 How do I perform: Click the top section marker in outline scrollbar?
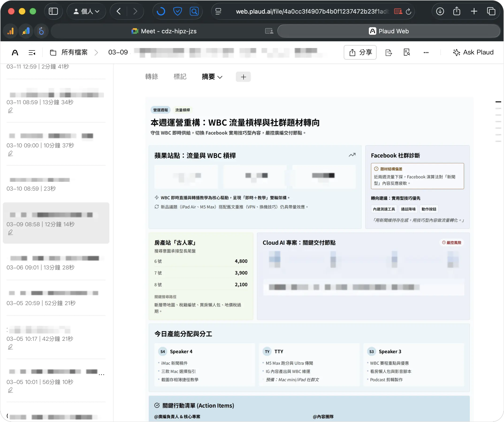[x=498, y=102]
